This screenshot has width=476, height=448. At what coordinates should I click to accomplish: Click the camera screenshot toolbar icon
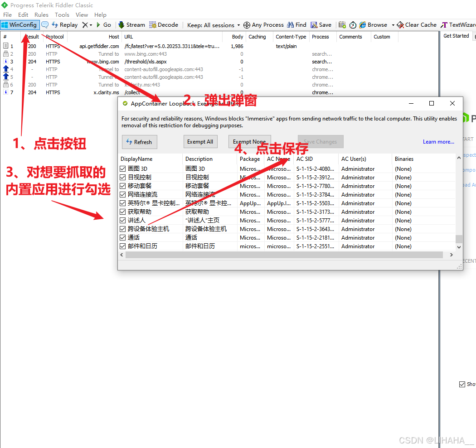[342, 25]
